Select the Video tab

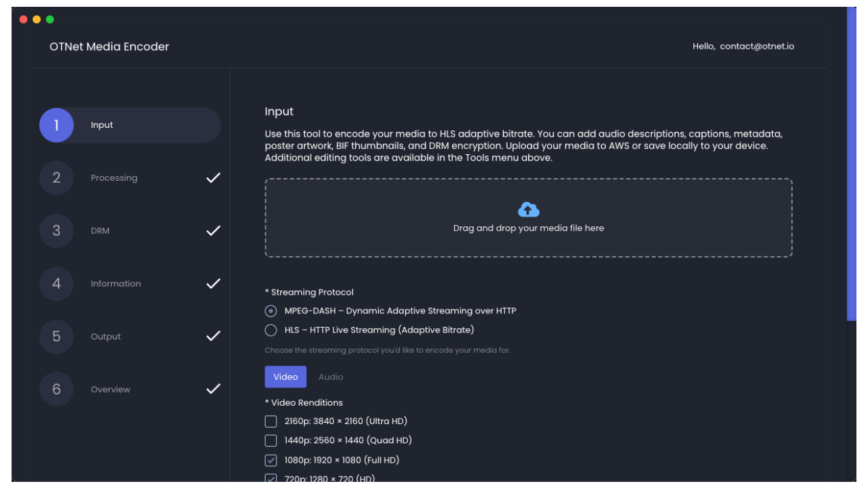[285, 377]
